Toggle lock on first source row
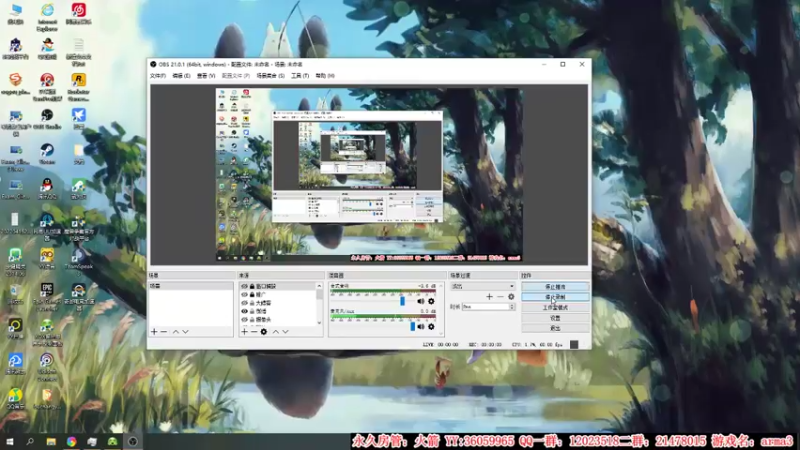Image resolution: width=800 pixels, height=450 pixels. click(x=252, y=286)
